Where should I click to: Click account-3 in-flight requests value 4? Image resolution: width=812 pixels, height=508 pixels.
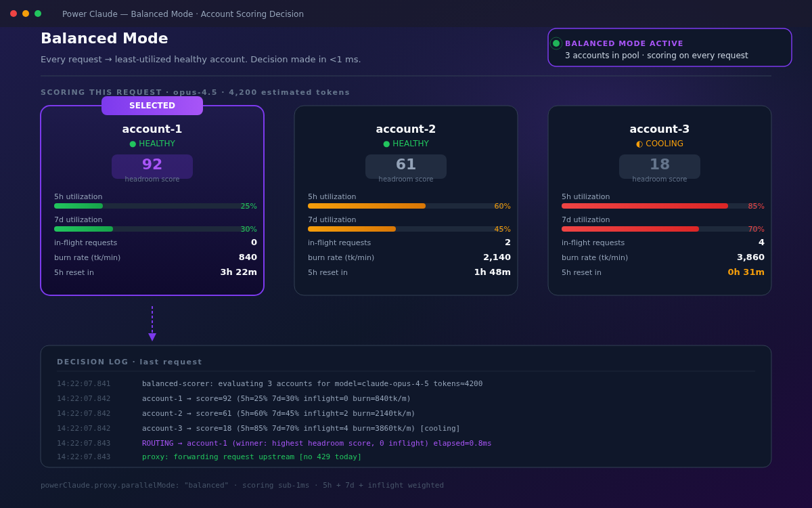click(x=761, y=242)
